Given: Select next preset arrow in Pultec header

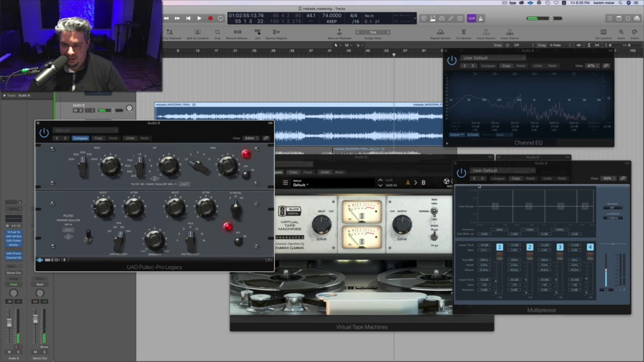Looking at the screenshot, I should coord(65,138).
